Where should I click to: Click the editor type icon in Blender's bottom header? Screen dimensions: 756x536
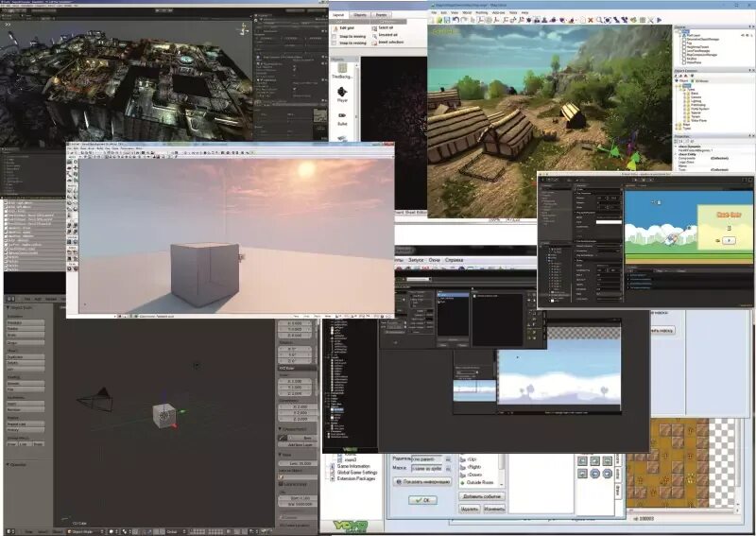click(10, 531)
